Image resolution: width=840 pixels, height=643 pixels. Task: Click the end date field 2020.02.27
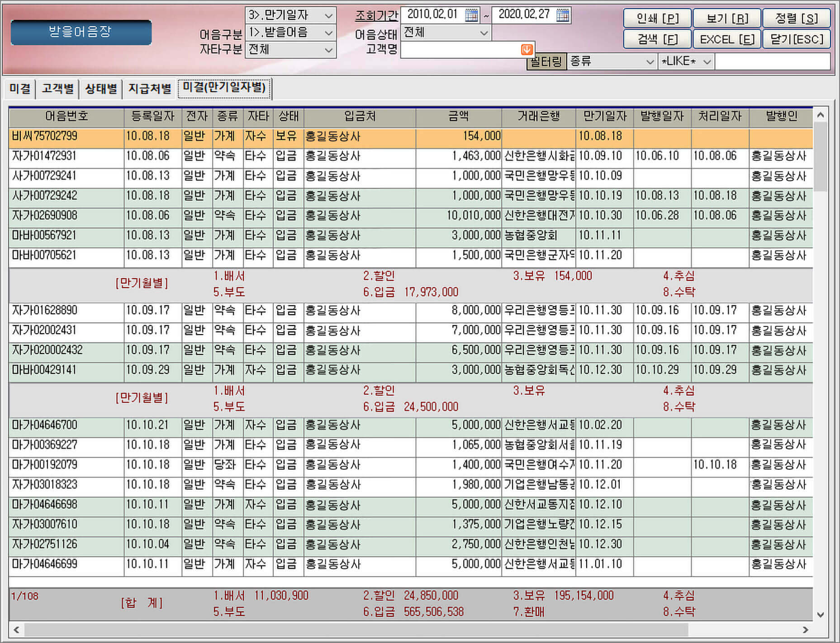[524, 15]
